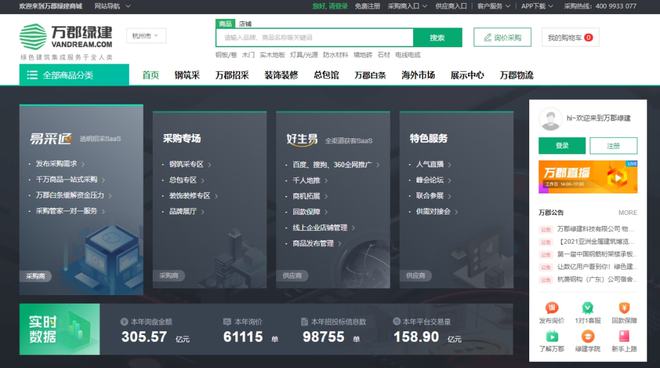Click the 新手上路 book icon
Image resolution: width=660 pixels, height=368 pixels.
point(624,336)
